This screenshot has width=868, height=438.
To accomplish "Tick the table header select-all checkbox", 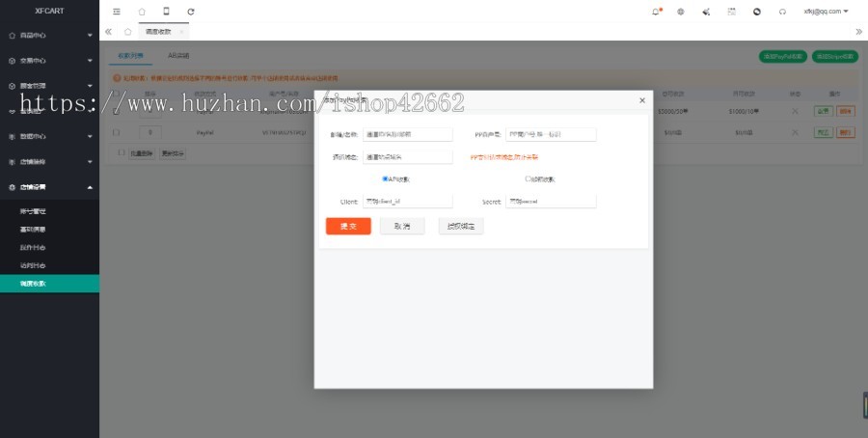I will click(116, 94).
